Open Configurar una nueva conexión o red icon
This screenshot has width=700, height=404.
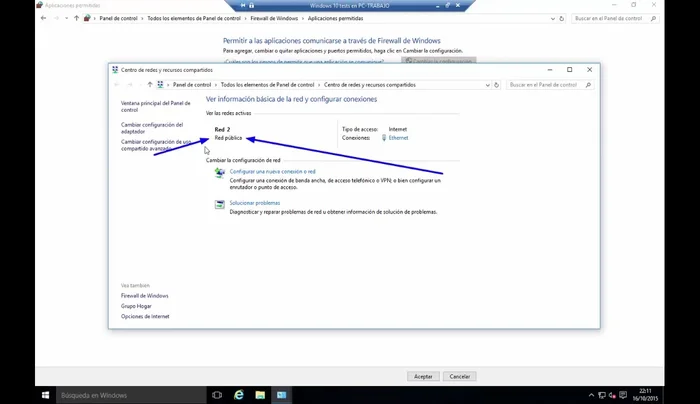(219, 173)
